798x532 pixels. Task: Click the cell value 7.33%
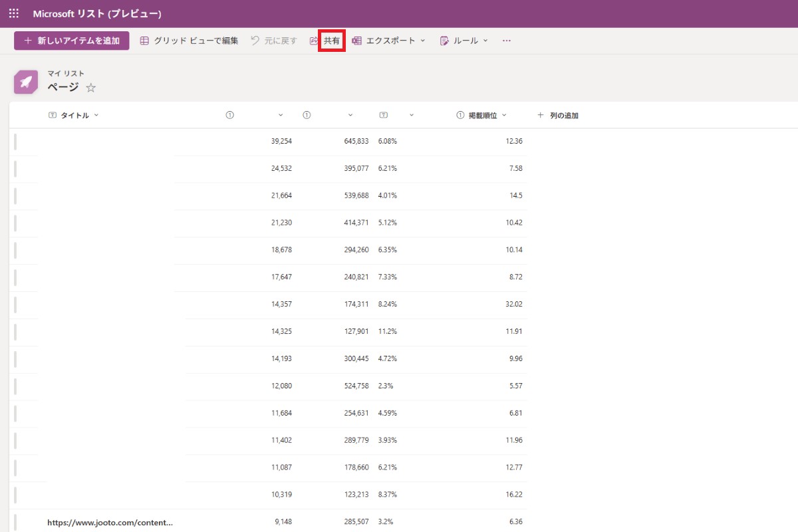(388, 277)
